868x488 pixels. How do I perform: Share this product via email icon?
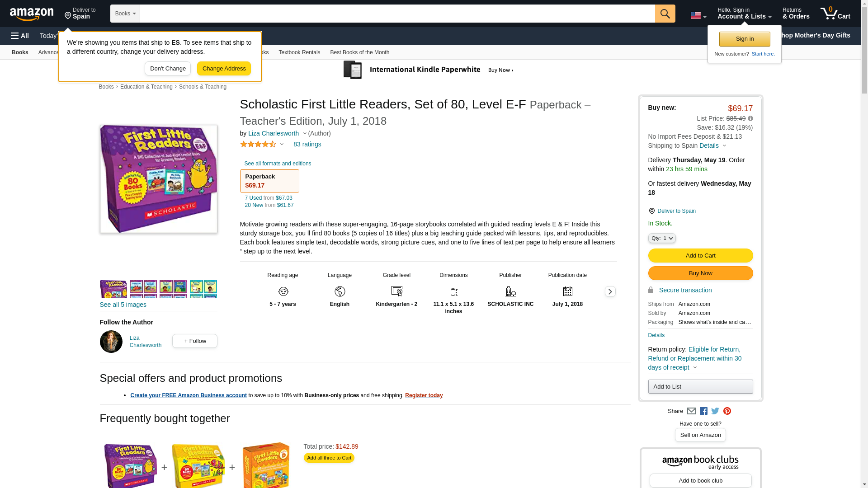691,411
